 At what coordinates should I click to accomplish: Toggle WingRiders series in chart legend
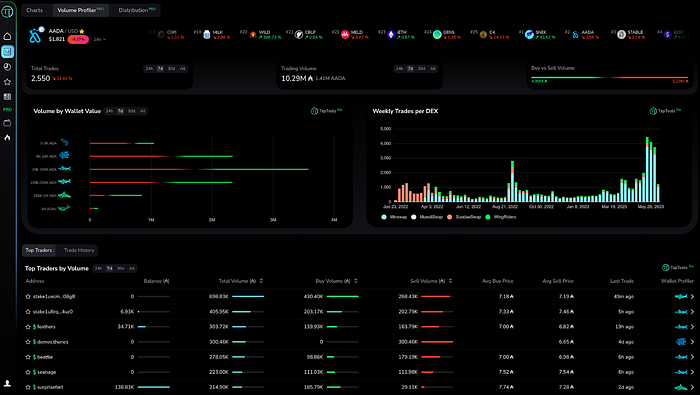pyautogui.click(x=500, y=217)
